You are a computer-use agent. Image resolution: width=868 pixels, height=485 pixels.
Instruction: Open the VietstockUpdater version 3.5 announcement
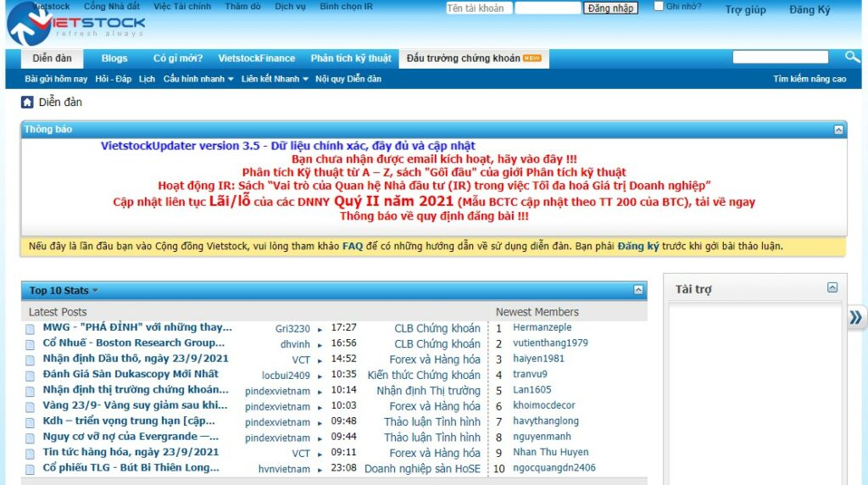tap(288, 146)
